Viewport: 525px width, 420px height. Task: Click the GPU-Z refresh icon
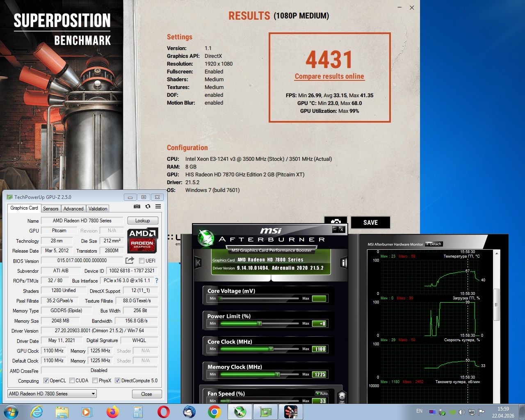click(148, 206)
